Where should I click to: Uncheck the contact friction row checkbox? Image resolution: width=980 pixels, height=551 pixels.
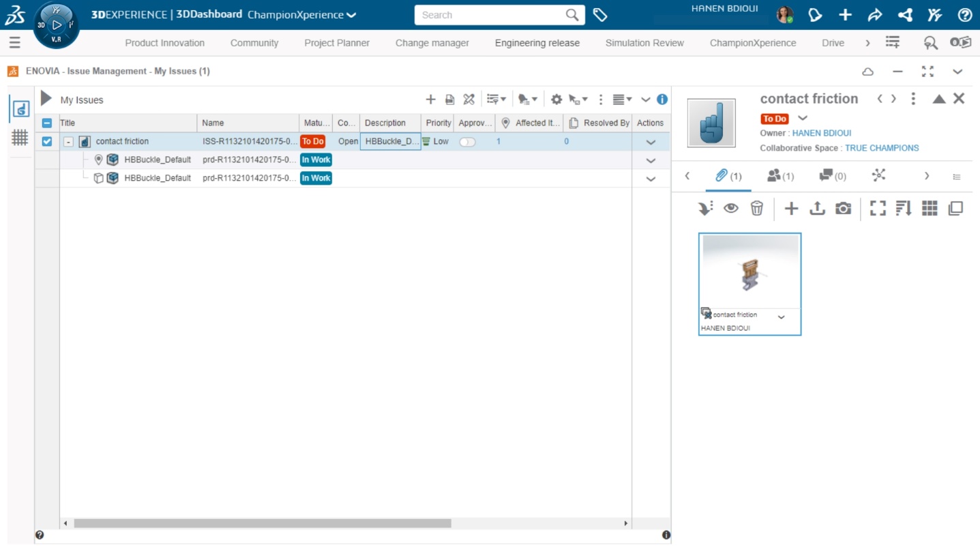point(46,142)
